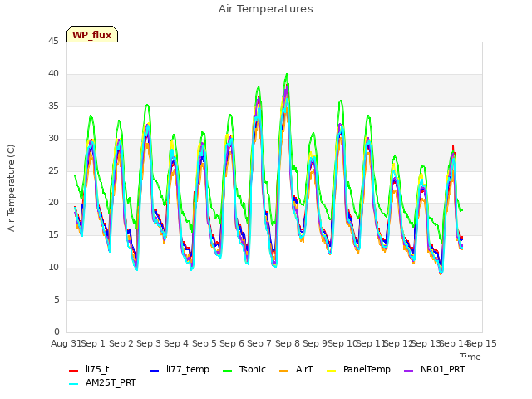This screenshot has height=399, width=532.
Task: Click the y-axis label 0
Action: 57,332
